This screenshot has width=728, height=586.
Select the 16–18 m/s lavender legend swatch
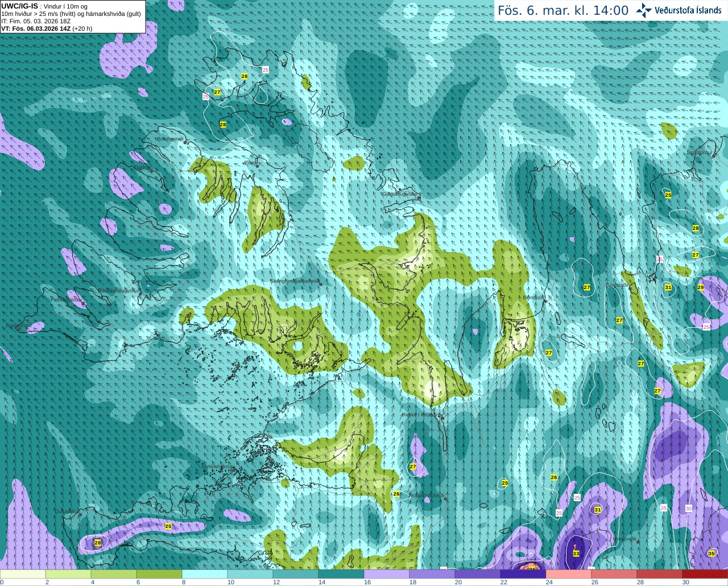pos(387,574)
